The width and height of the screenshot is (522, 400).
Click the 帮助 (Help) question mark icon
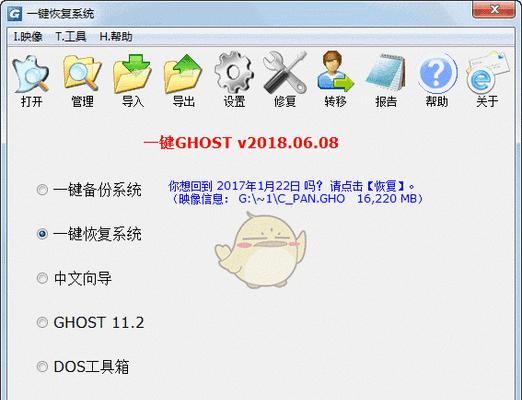coord(437,73)
